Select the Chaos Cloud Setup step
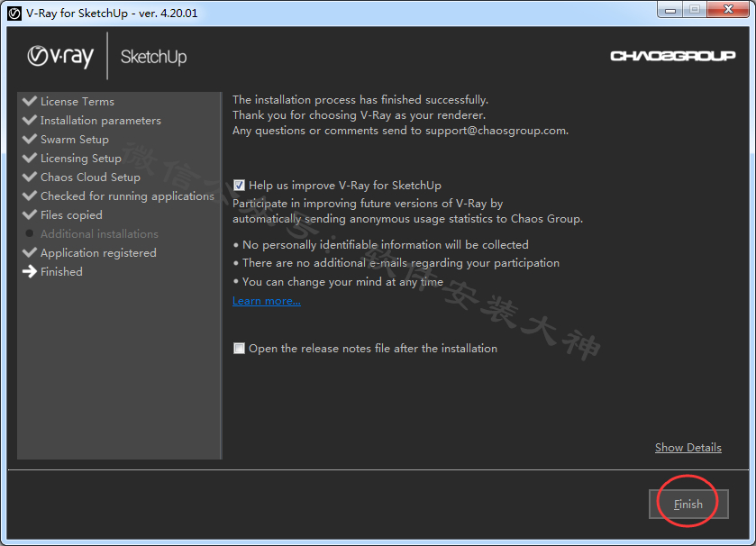This screenshot has height=546, width=756. (x=90, y=177)
